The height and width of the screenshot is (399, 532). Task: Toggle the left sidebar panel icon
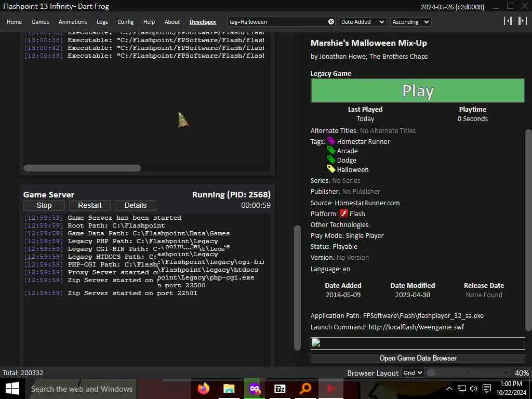click(508, 21)
